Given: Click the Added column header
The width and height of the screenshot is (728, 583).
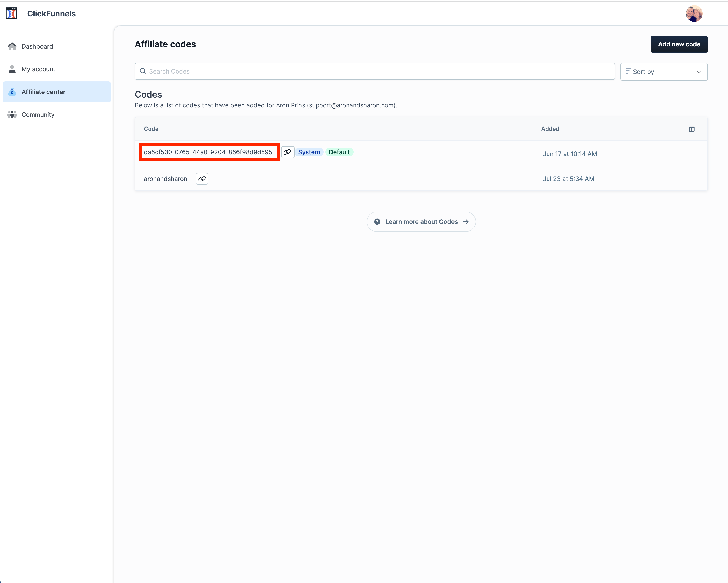Looking at the screenshot, I should (550, 129).
